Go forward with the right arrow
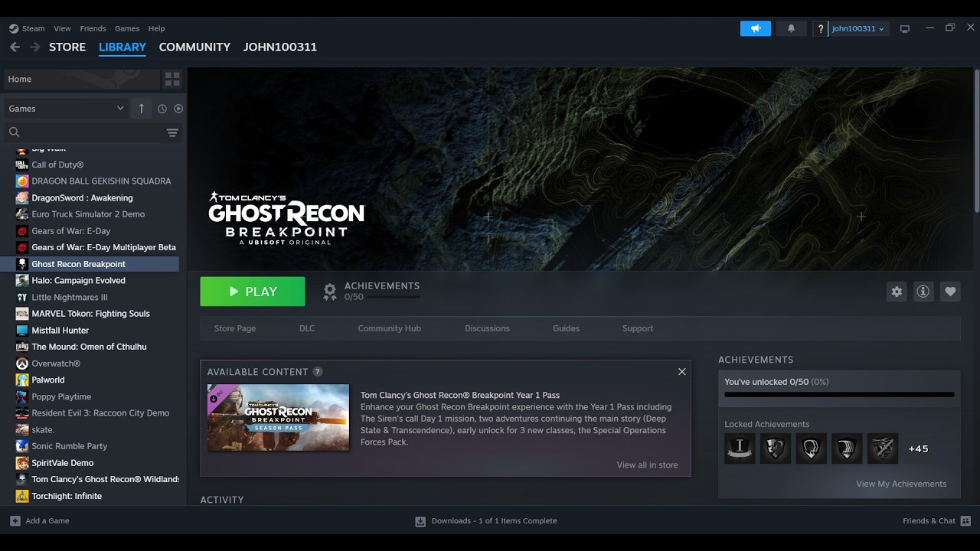The image size is (980, 551). coord(34,47)
